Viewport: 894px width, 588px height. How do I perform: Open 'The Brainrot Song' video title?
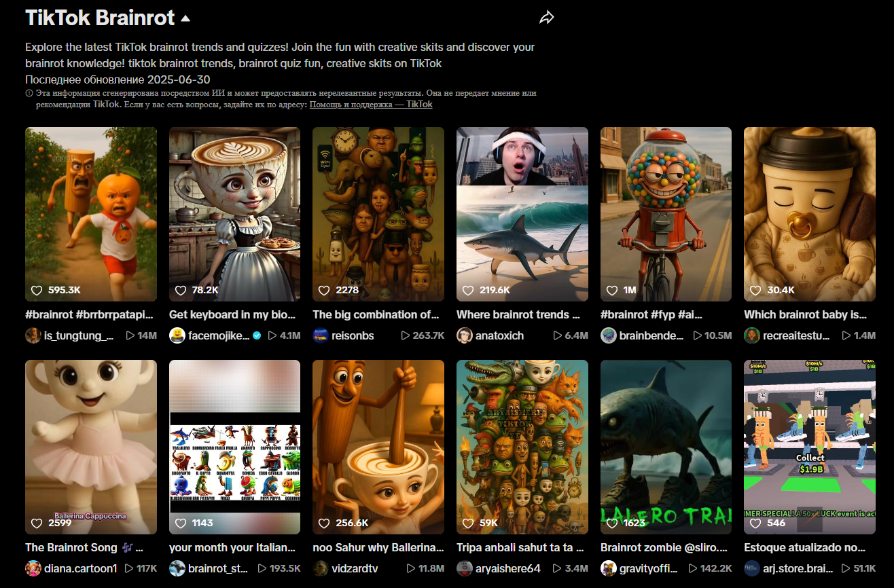(x=84, y=547)
